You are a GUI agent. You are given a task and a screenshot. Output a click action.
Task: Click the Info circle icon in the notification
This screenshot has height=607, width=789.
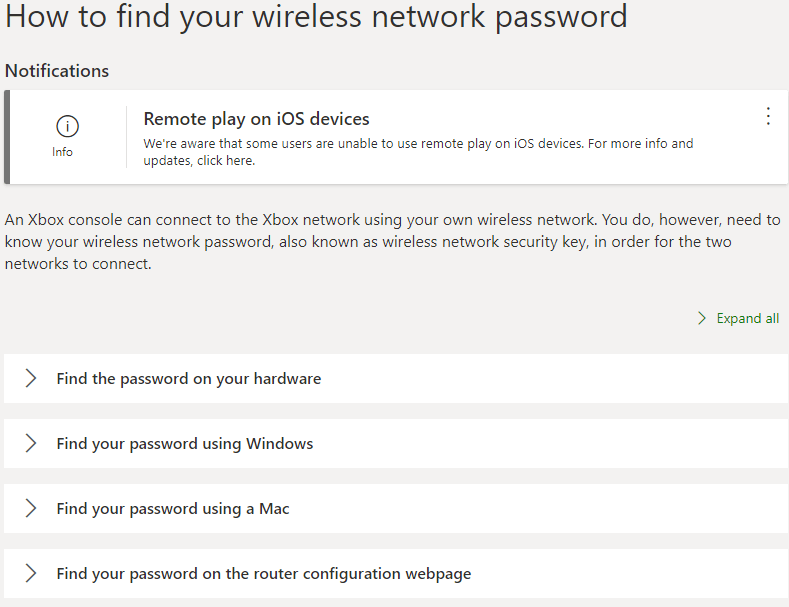coord(67,126)
